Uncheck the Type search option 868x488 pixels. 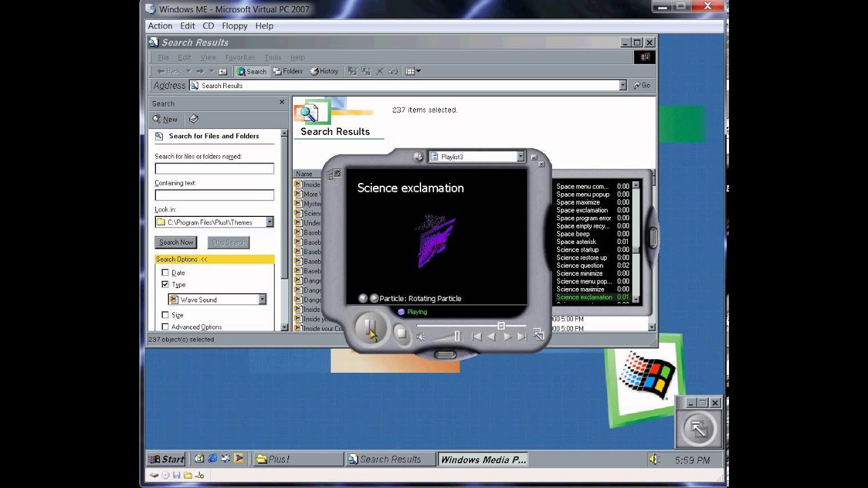click(x=165, y=285)
